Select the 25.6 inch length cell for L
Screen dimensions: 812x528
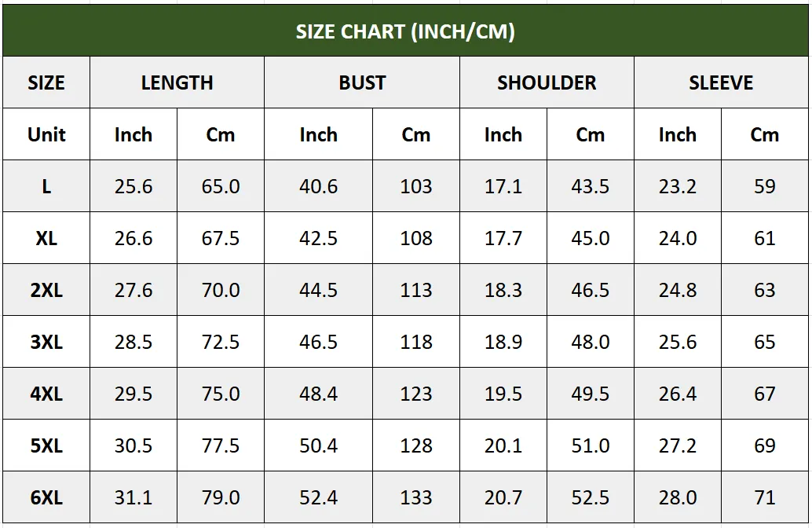pyautogui.click(x=134, y=186)
